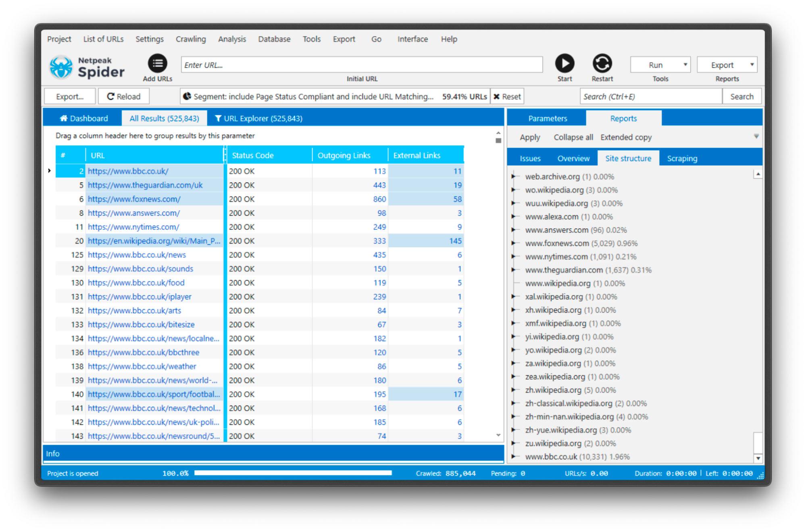
Task: Click the Search button
Action: point(741,96)
